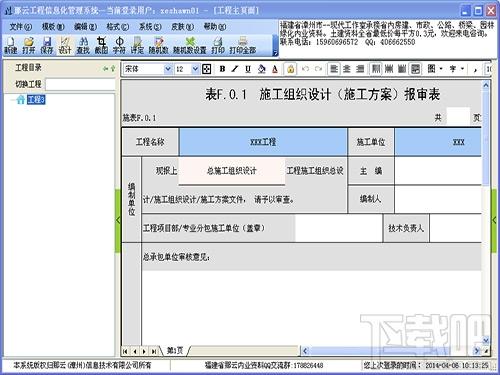Click the XXX工程 project name cell
The height and width of the screenshot is (375, 500).
click(263, 142)
